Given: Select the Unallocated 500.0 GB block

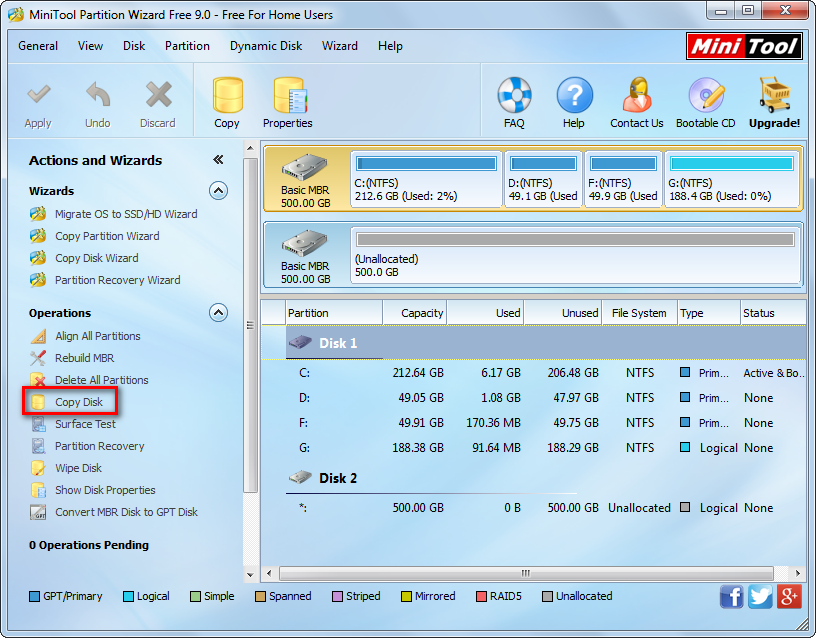Looking at the screenshot, I should click(x=576, y=255).
